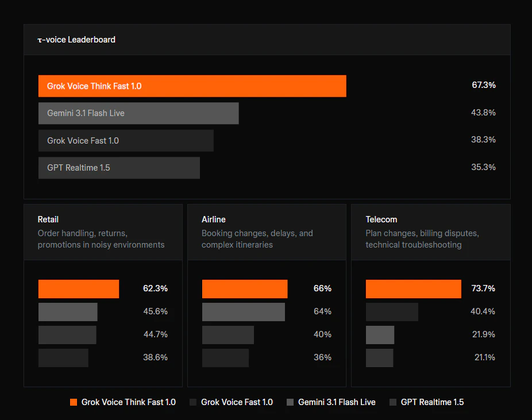Click the legend square for Gemini 3.1 Flash Live
The image size is (532, 420).
290,402
